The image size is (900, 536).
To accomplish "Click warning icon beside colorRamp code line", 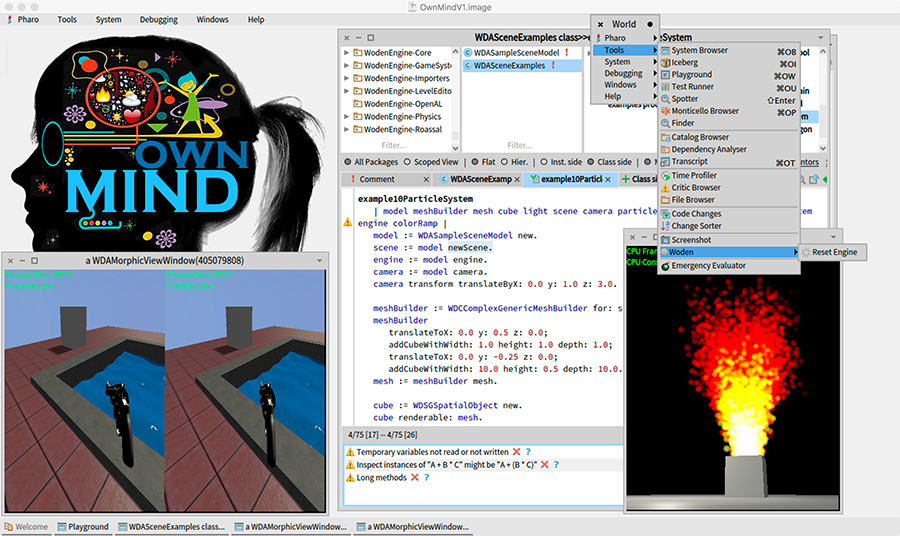I will tap(348, 222).
